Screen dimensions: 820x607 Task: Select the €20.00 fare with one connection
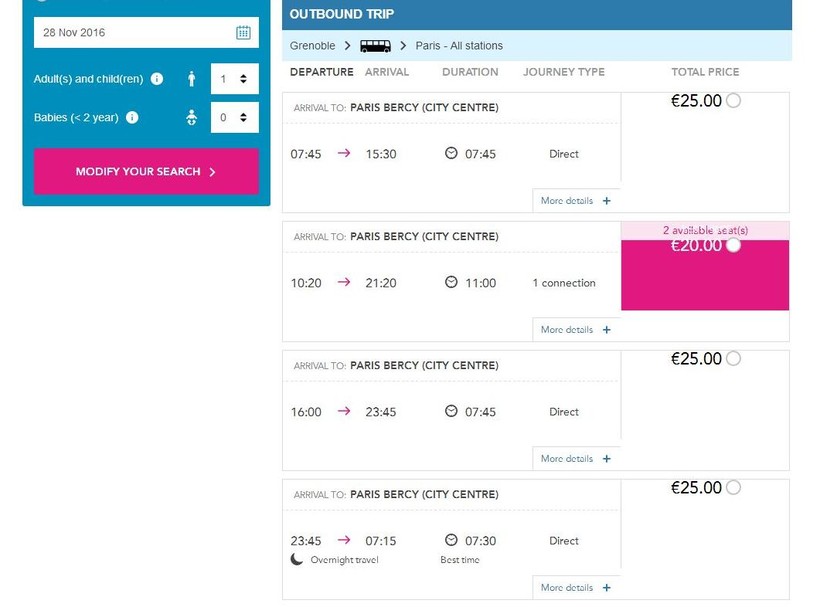[733, 246]
